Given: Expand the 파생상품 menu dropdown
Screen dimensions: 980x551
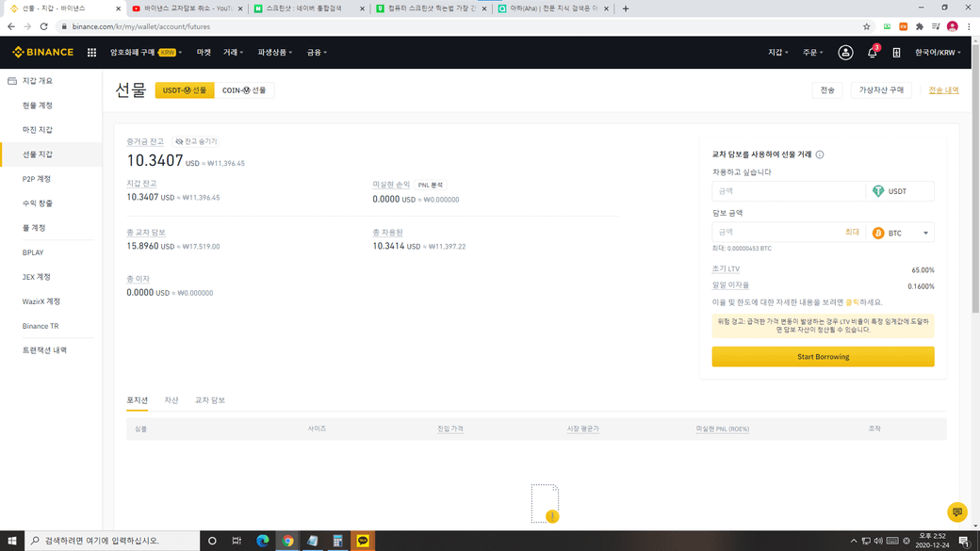Looking at the screenshot, I should (274, 53).
